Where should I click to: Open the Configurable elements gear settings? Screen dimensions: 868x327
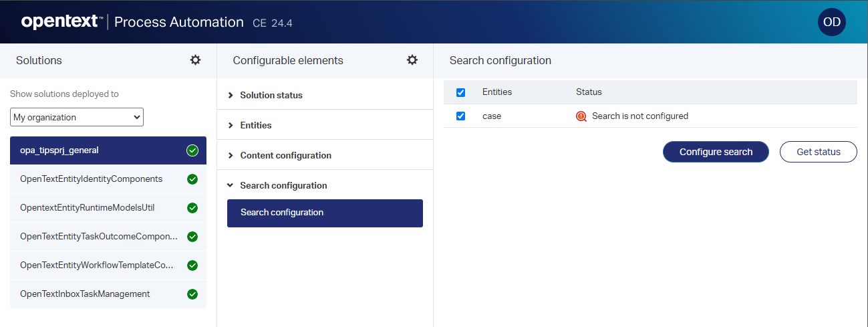pyautogui.click(x=412, y=60)
